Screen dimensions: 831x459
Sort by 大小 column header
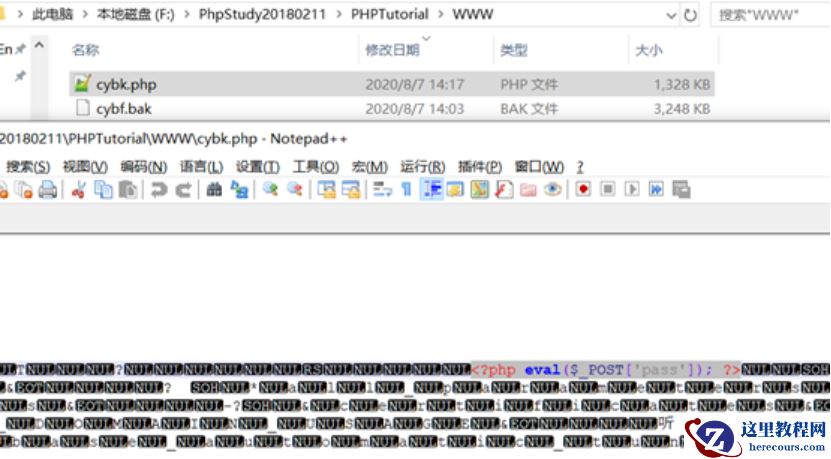pos(649,50)
